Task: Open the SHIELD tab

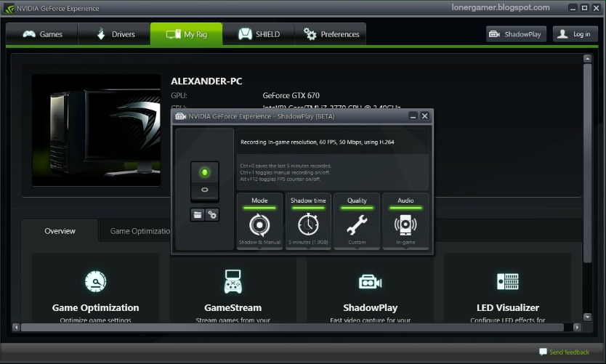Action: pyautogui.click(x=259, y=34)
